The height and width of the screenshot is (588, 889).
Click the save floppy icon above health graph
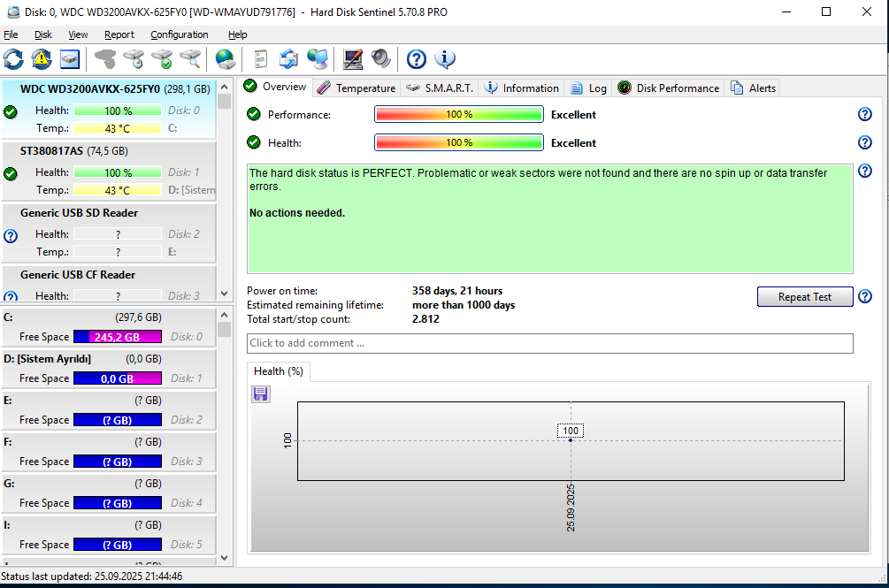pos(261,394)
